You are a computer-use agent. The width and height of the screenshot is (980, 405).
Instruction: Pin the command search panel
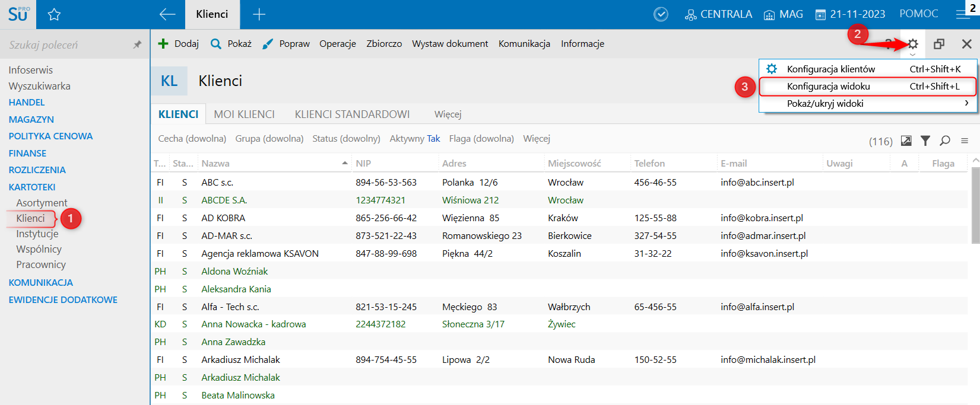tap(137, 44)
